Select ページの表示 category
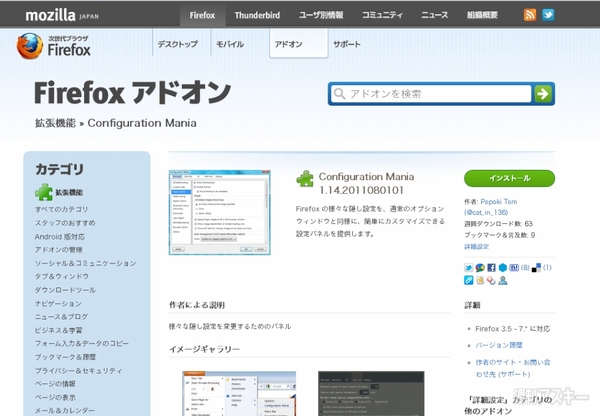 click(x=55, y=397)
